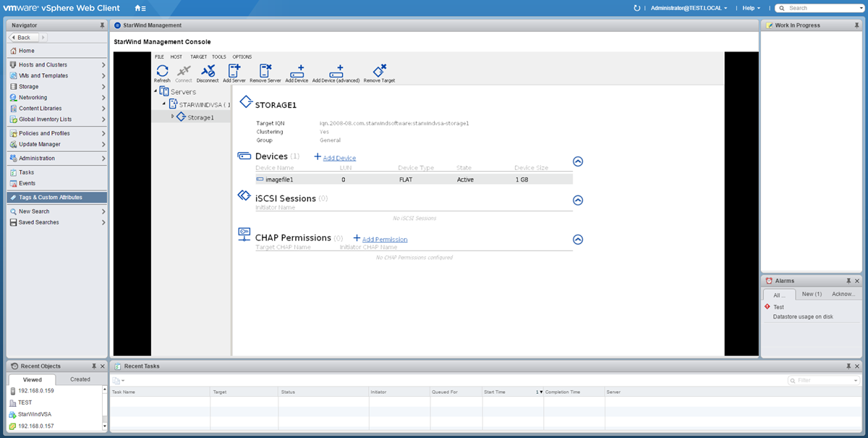Pin the Navigator panel
This screenshot has height=438, width=868.
102,25
